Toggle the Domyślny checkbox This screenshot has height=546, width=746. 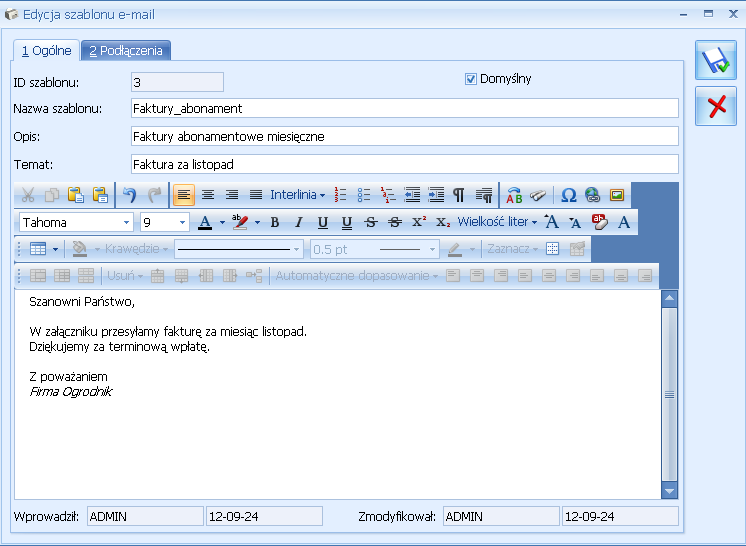471,79
